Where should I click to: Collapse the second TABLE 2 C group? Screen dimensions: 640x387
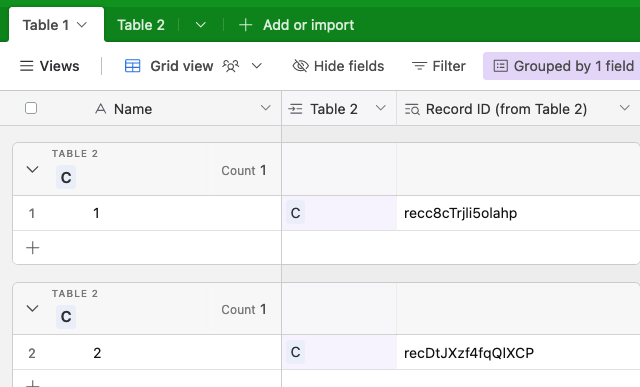[32, 308]
